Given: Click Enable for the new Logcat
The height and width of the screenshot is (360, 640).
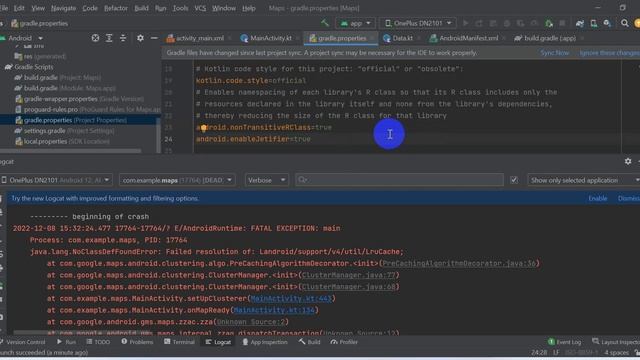Looking at the screenshot, I should pos(598,198).
